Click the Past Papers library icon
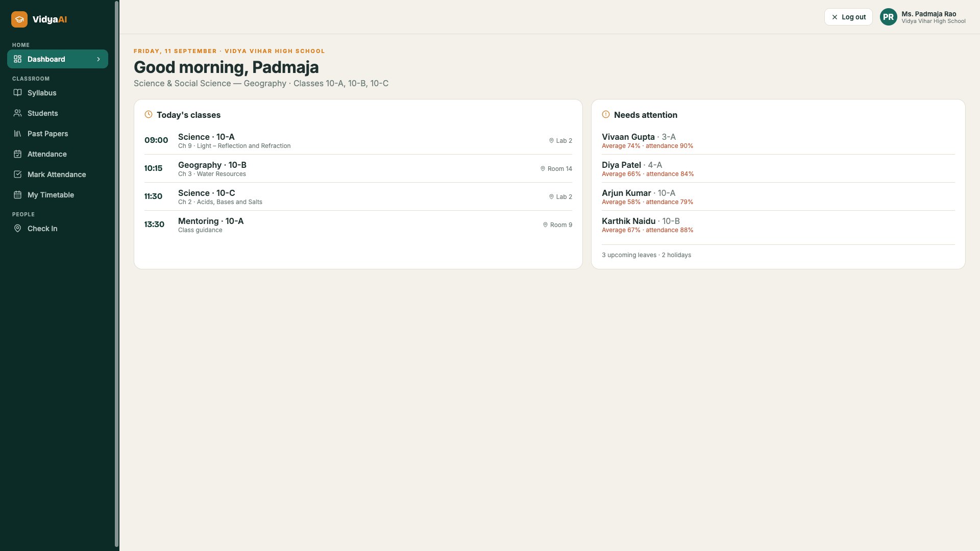This screenshot has height=551, width=980. point(17,134)
